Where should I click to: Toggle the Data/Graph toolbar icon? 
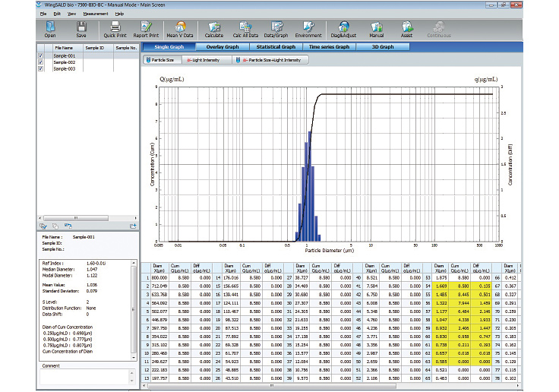[x=276, y=29]
